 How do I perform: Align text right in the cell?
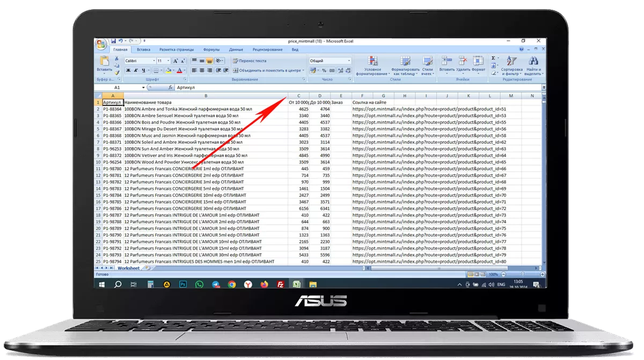(209, 70)
